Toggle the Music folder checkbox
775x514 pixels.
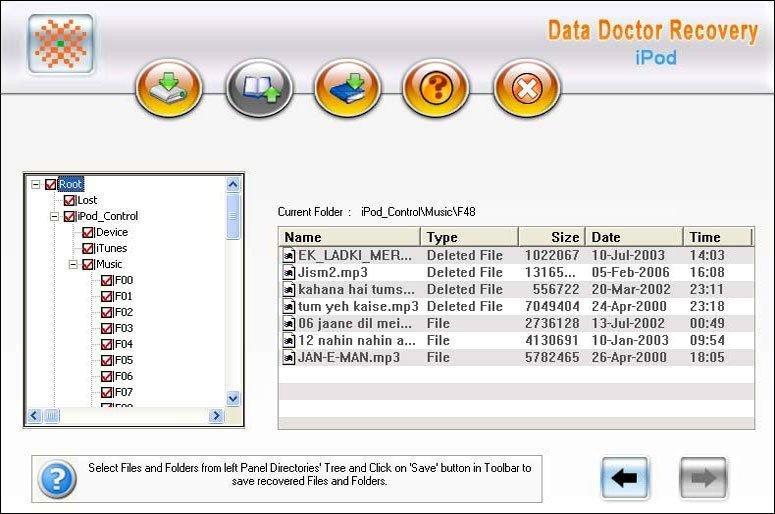87,264
